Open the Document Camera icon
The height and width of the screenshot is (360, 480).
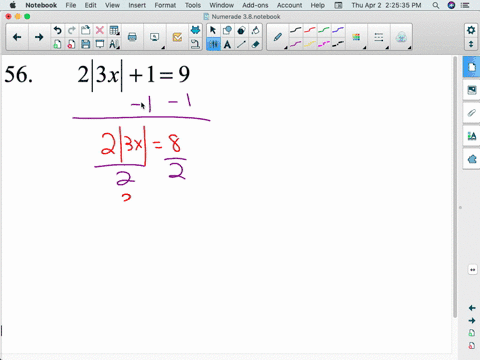pyautogui.click(x=195, y=44)
